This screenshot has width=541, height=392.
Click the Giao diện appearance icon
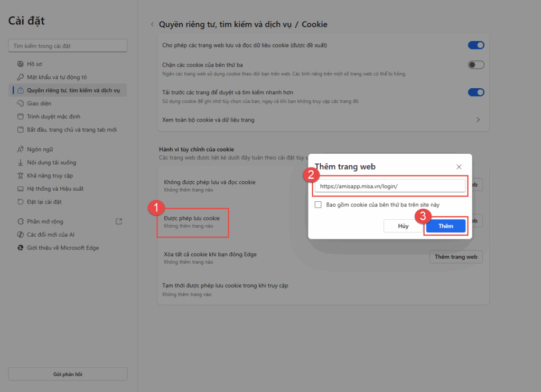point(20,104)
